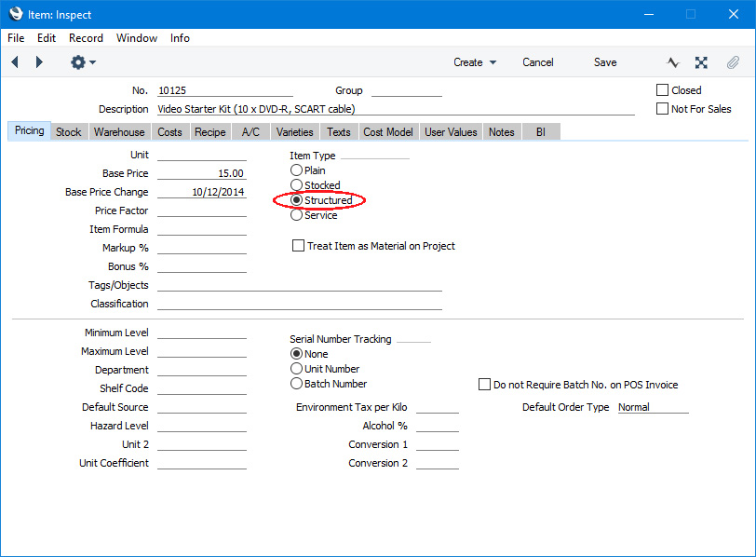Viewport: 756px width, 557px height.
Task: Click the Alcohol % field
Action: tap(438, 426)
